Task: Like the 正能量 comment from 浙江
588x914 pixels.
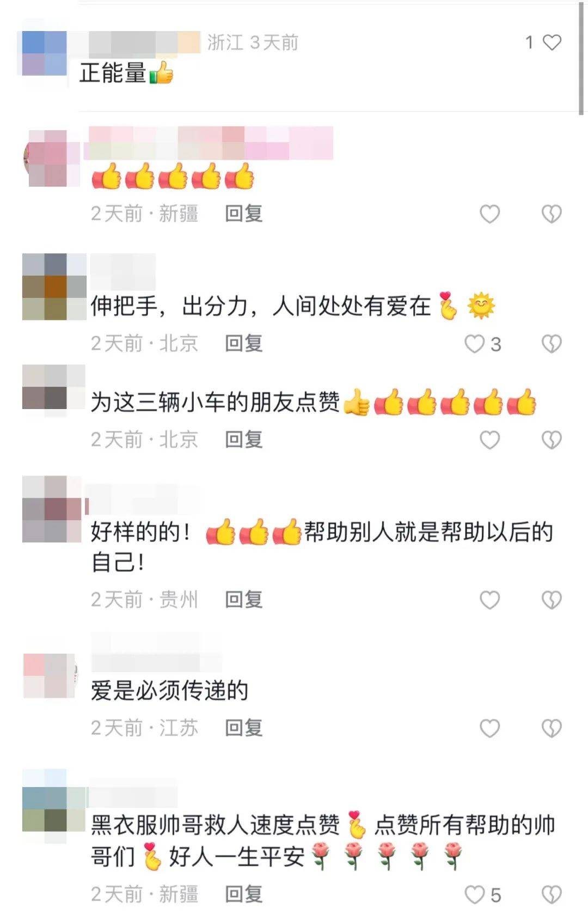Action: 552,42
